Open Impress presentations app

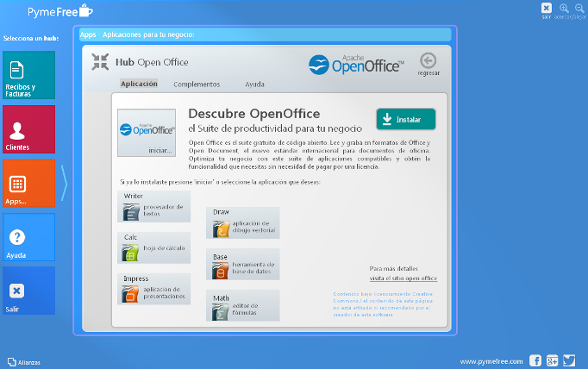click(x=154, y=289)
